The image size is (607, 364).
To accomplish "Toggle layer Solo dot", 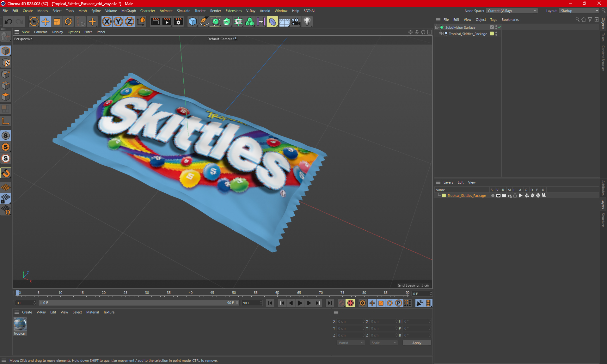I will [x=493, y=196].
